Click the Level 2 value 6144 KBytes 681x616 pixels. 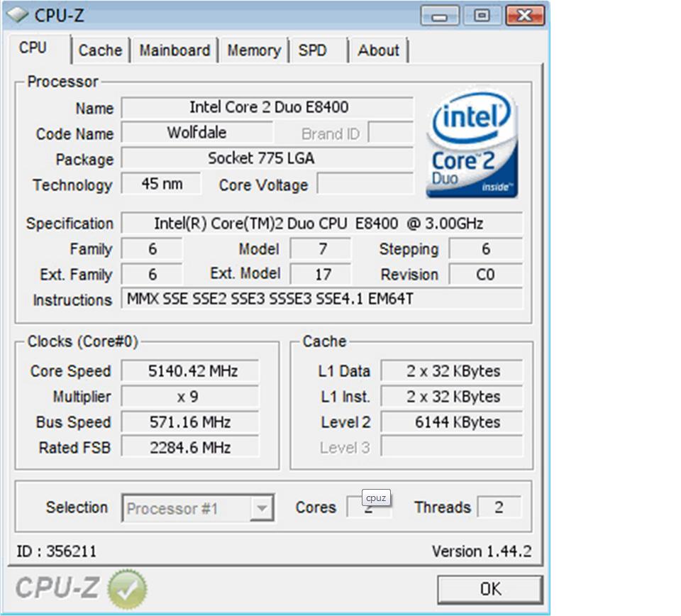pos(452,422)
